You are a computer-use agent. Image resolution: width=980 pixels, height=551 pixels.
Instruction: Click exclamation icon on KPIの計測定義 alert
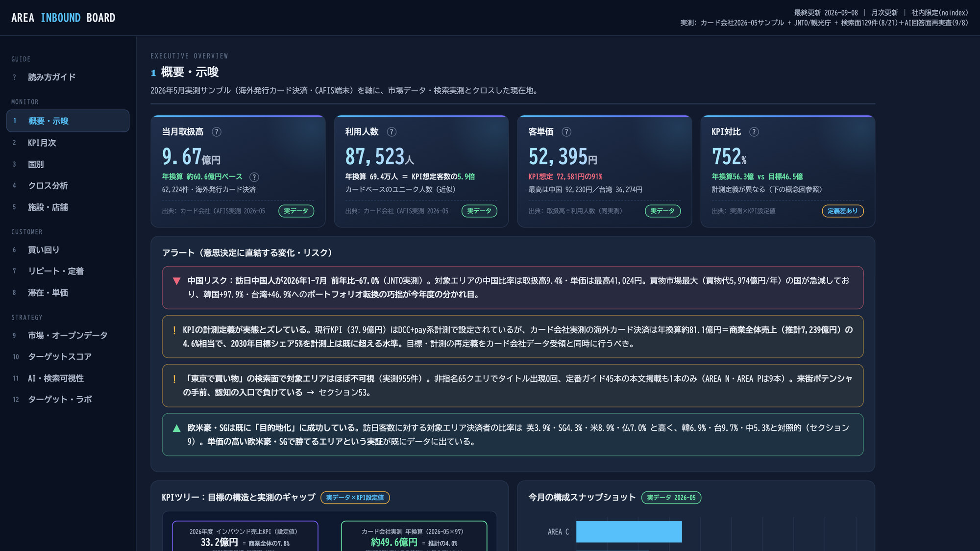174,330
